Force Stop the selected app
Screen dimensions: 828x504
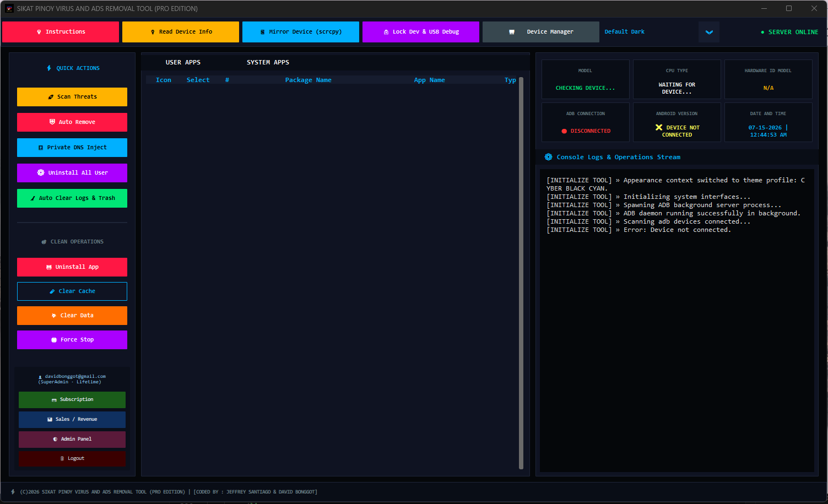(x=72, y=340)
